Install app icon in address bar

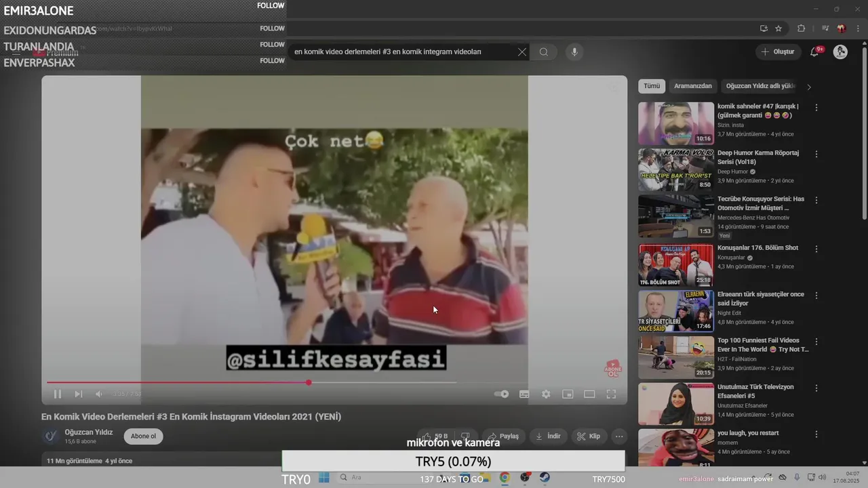click(764, 28)
